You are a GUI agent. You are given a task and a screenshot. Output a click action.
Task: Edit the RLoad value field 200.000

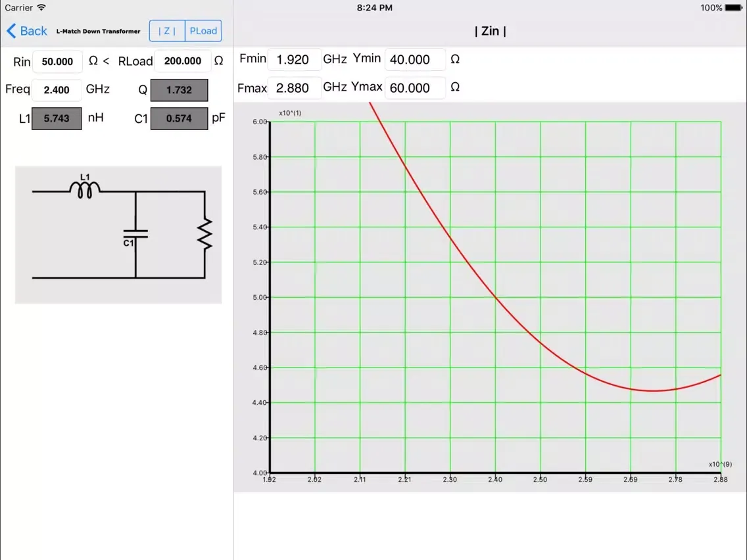coord(182,61)
